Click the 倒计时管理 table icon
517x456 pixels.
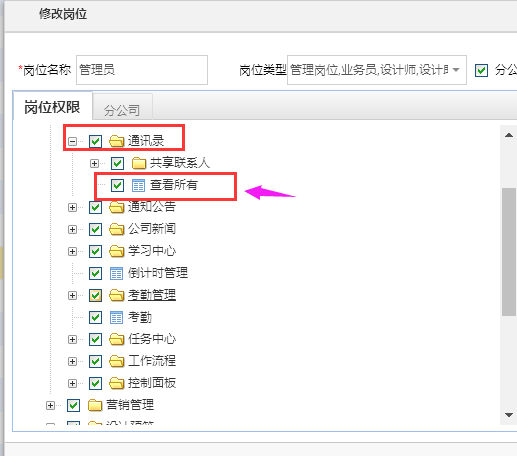coord(116,273)
